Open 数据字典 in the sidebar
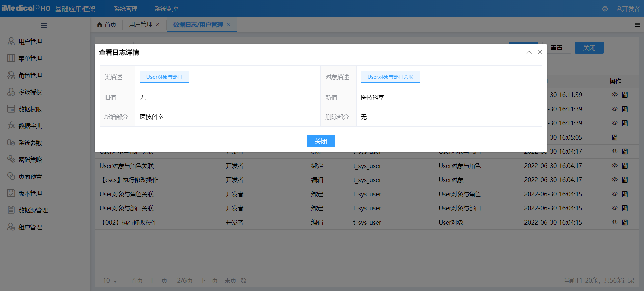Viewport: 644px width, 291px height. click(x=30, y=126)
